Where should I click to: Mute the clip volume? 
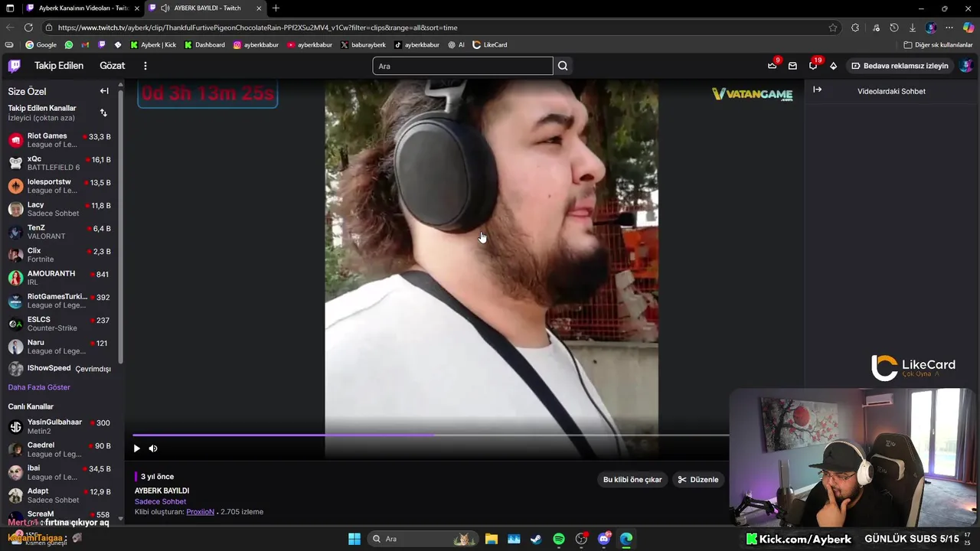pyautogui.click(x=153, y=448)
